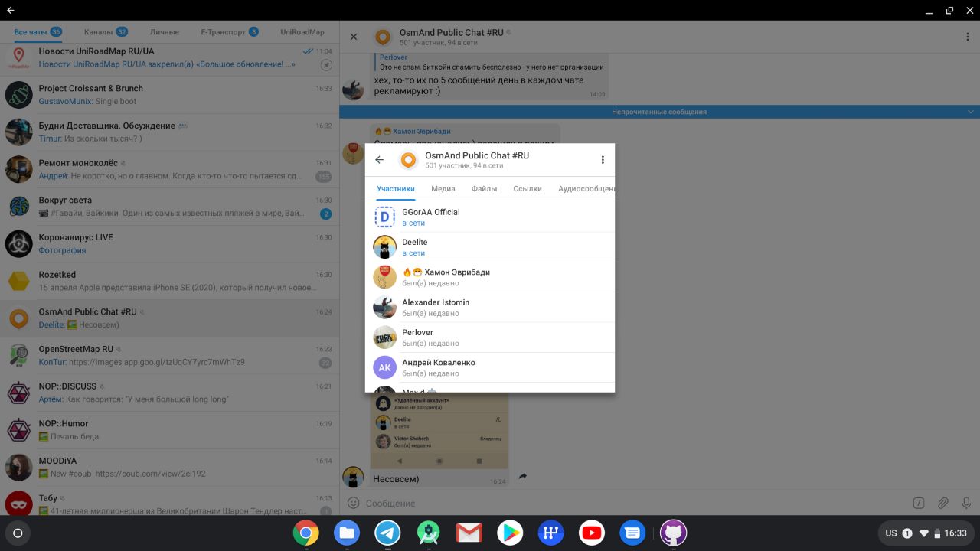Open Ремонт моноколёс chat

click(169, 169)
